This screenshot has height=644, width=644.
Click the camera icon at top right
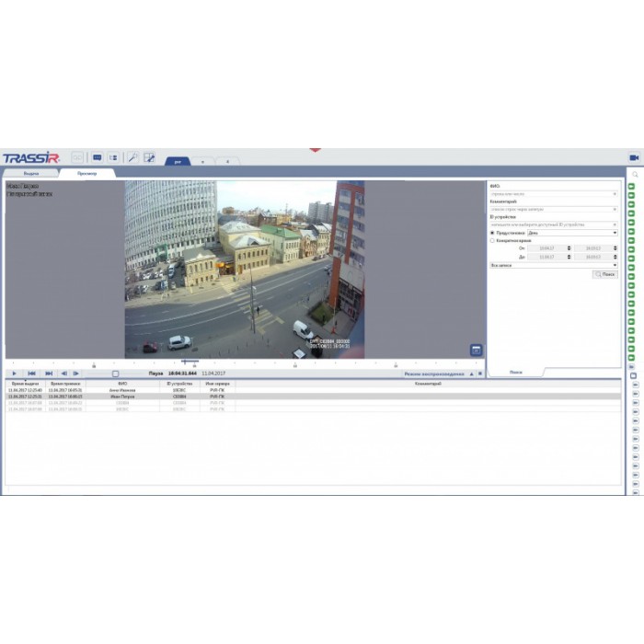(634, 157)
